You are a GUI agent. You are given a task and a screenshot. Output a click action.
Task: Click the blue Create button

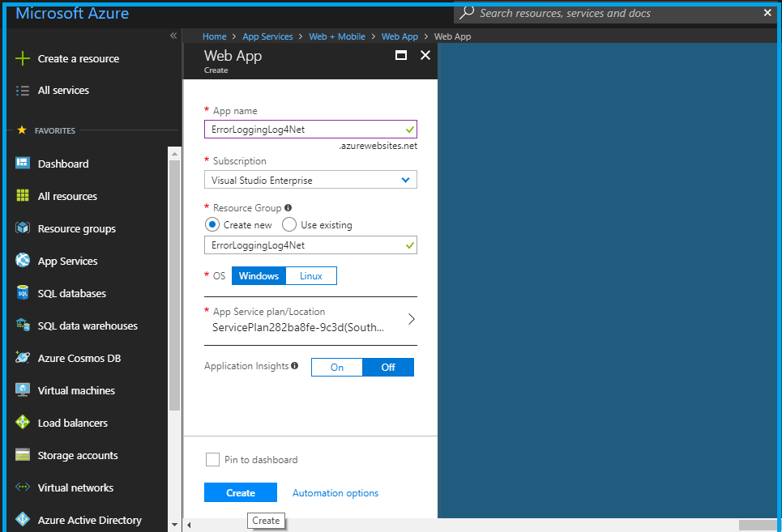[241, 492]
